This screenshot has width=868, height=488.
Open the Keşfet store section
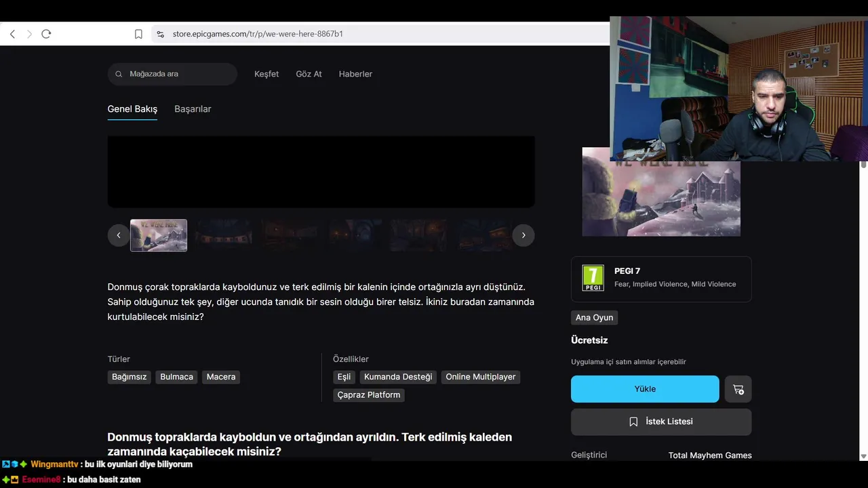pos(267,74)
